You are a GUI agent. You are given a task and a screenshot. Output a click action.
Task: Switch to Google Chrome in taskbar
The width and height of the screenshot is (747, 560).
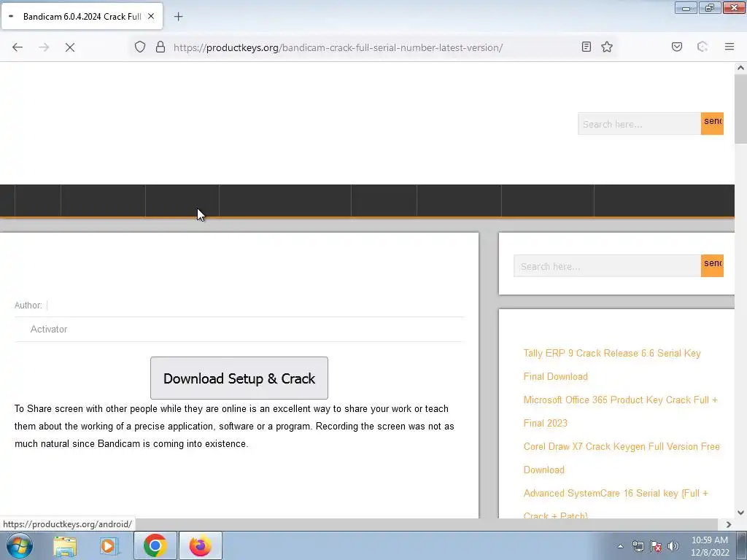pyautogui.click(x=155, y=545)
